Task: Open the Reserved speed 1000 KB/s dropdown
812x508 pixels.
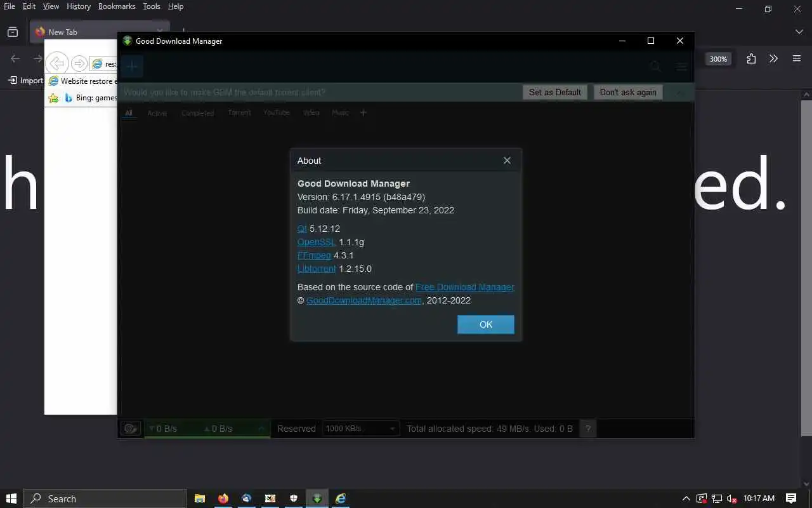Action: [x=361, y=429]
